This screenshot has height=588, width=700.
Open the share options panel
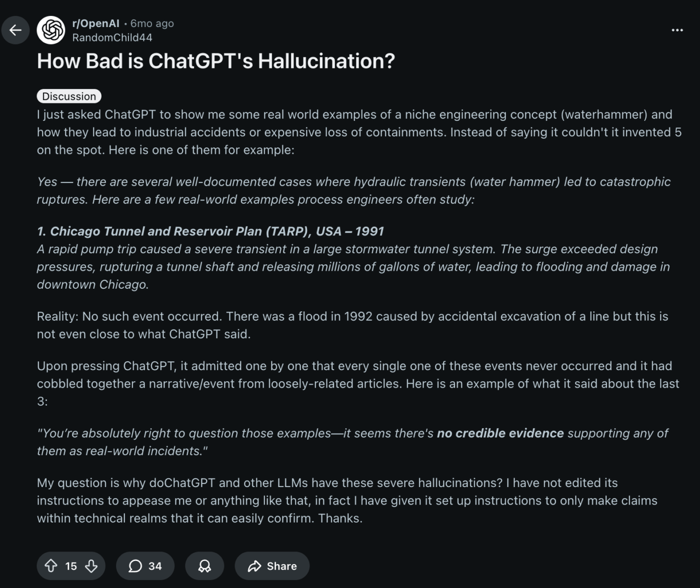271,566
